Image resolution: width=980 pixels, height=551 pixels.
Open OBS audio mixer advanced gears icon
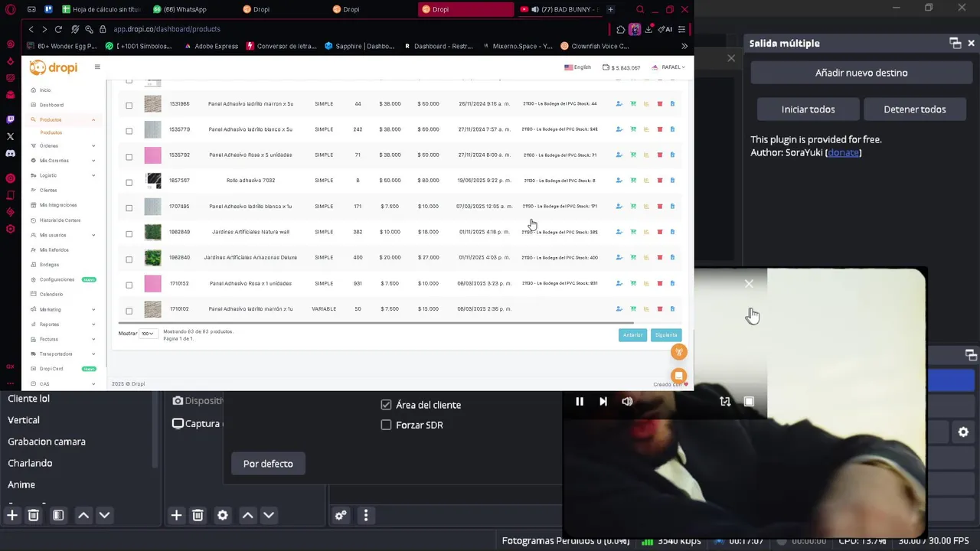(x=341, y=516)
